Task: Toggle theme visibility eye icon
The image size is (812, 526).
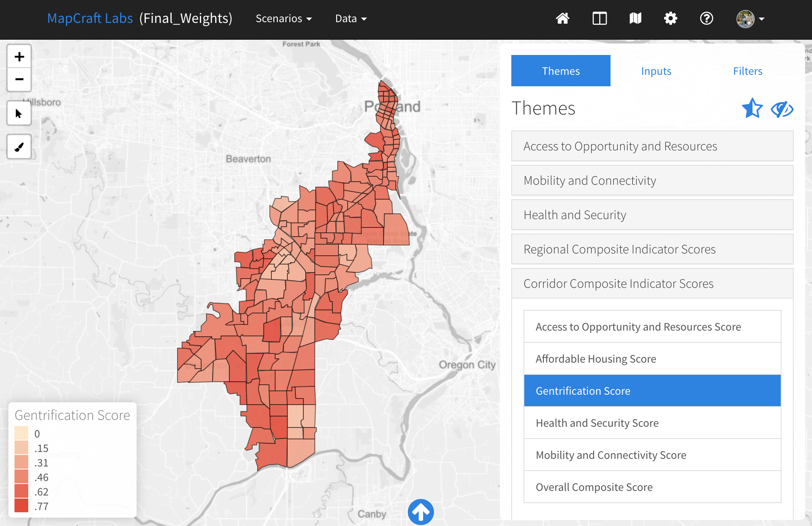Action: pos(782,110)
